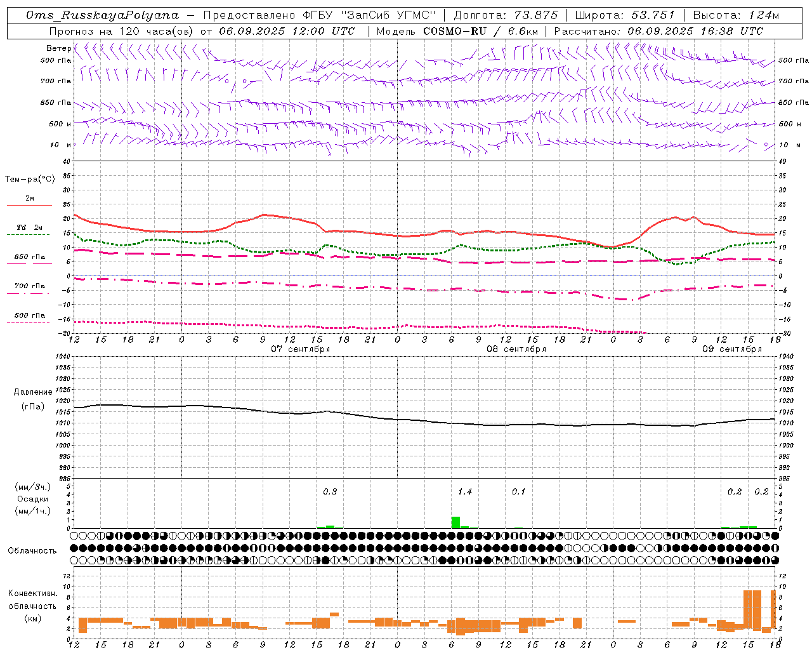Click the latitude value Широта: 53.751

coord(625,15)
